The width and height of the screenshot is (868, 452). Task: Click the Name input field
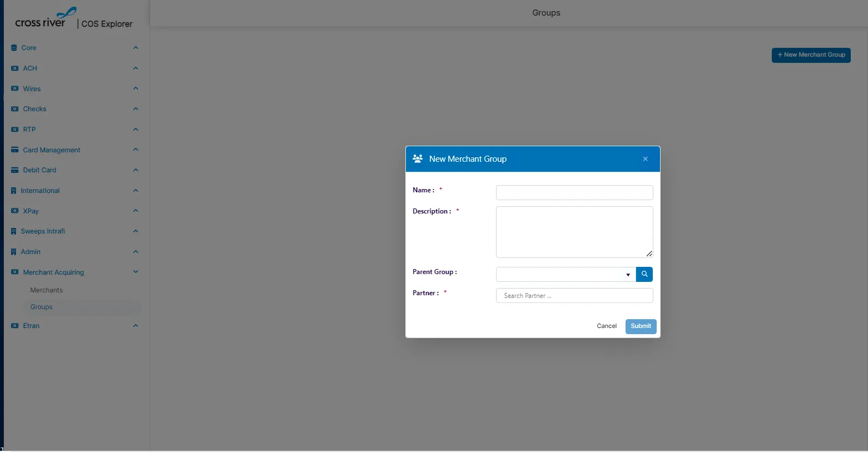[574, 192]
